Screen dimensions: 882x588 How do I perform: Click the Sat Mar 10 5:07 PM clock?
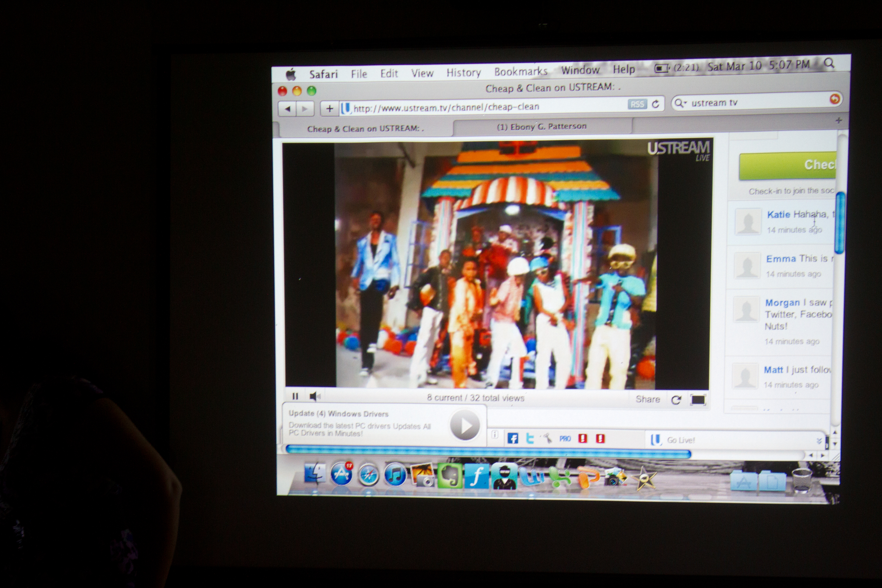759,66
